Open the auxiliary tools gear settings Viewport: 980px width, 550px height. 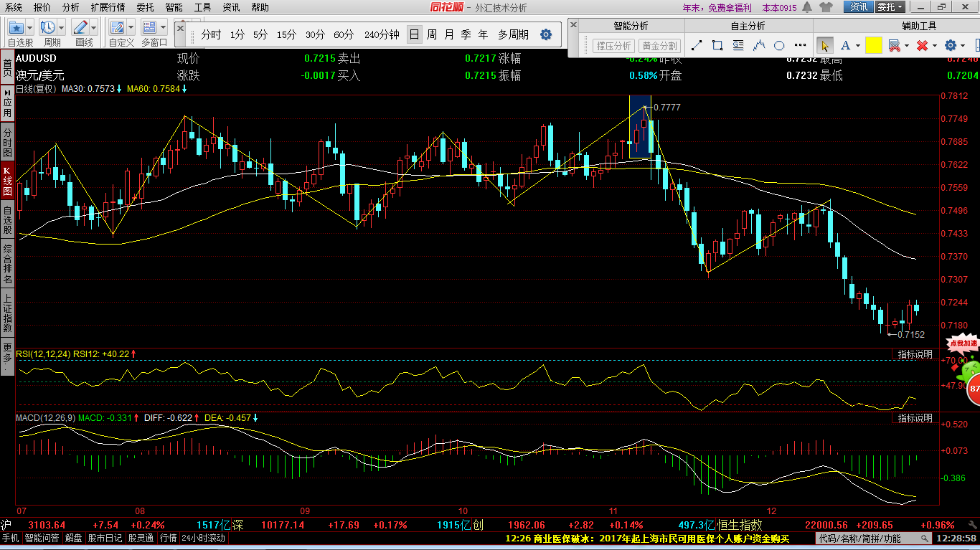[951, 45]
